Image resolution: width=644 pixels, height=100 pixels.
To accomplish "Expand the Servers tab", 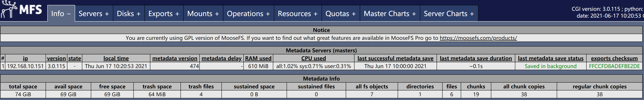I will [x=94, y=14].
